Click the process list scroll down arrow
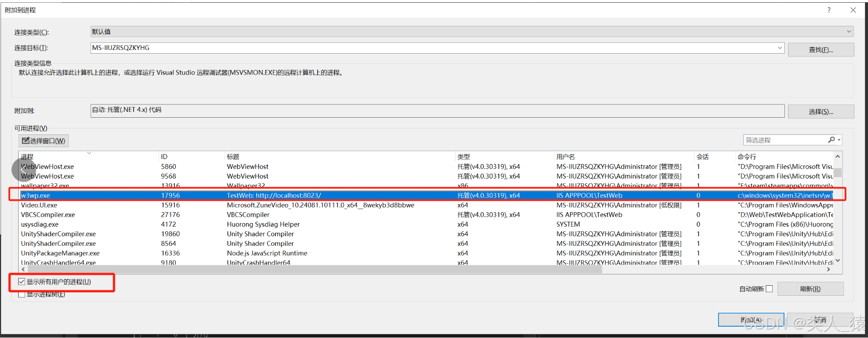868x338 pixels. pos(838,260)
